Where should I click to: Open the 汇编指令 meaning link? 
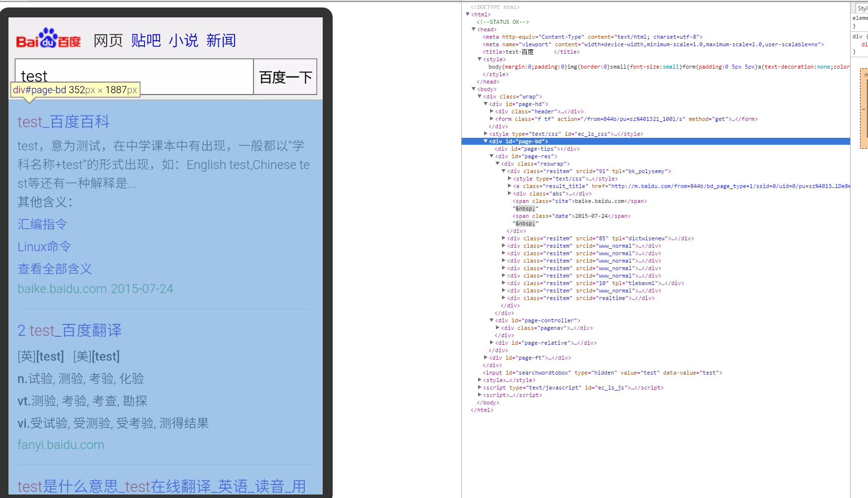pos(42,224)
